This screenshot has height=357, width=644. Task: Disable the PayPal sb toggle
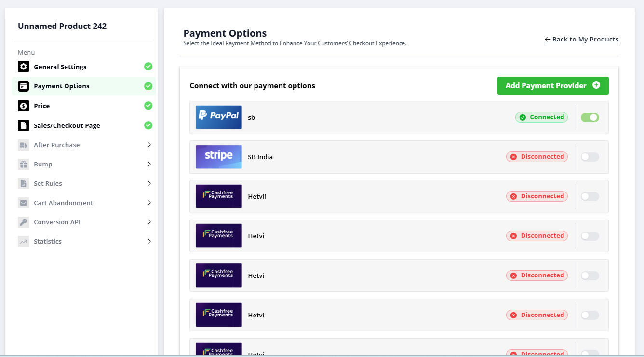click(590, 117)
